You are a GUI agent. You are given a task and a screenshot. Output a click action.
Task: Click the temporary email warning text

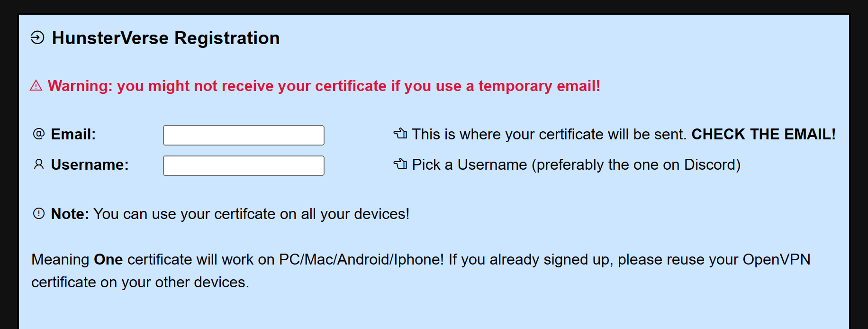coord(324,86)
